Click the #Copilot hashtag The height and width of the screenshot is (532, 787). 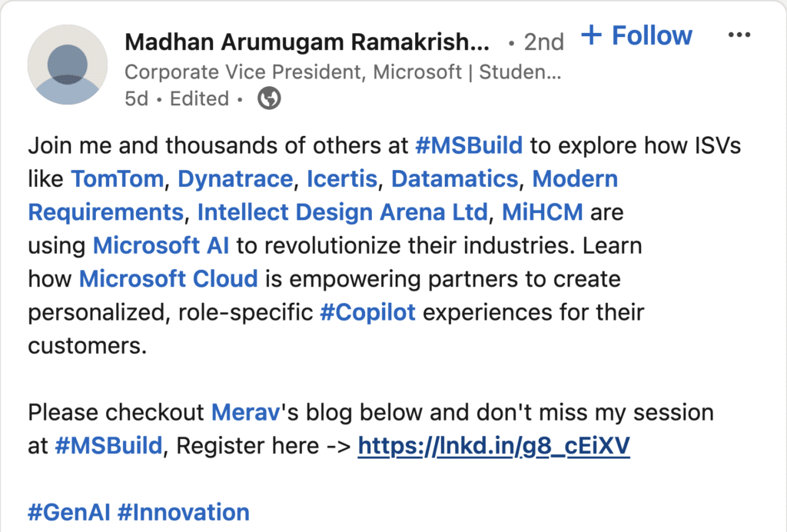(367, 312)
